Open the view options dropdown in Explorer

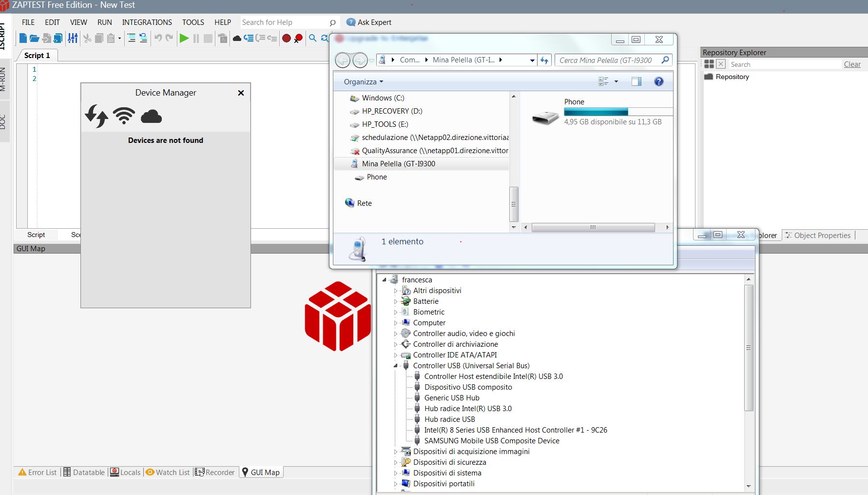(x=616, y=81)
